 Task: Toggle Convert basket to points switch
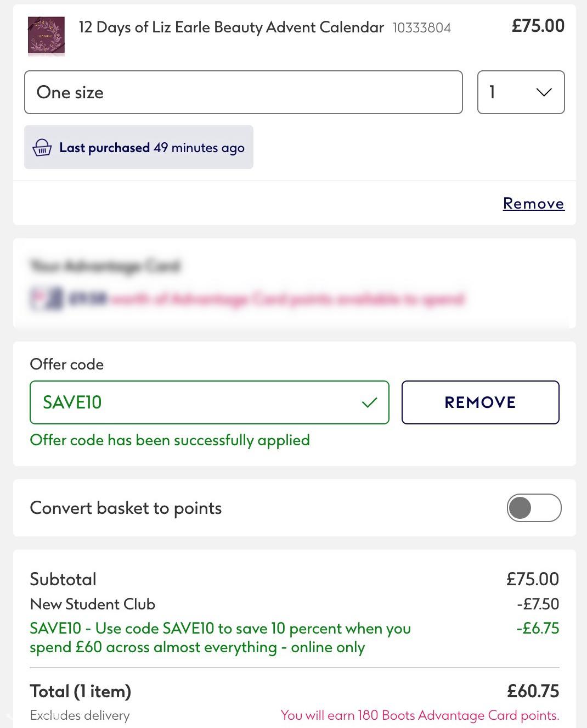coord(534,508)
